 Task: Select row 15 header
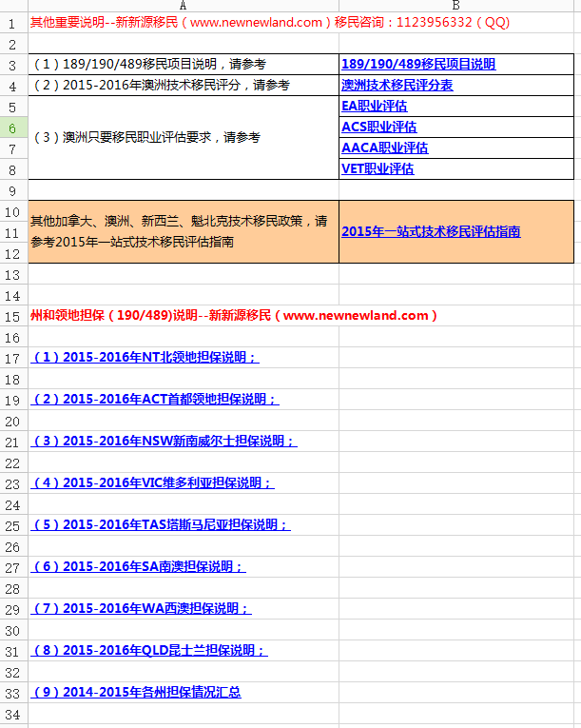tap(13, 317)
